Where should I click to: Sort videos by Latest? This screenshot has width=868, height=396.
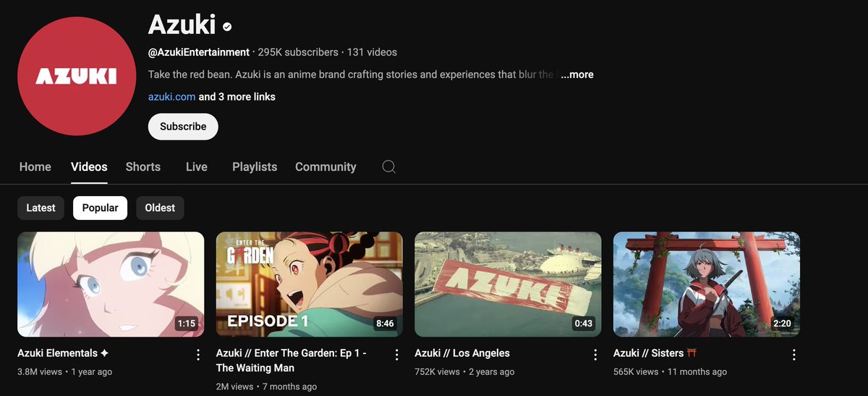point(41,208)
